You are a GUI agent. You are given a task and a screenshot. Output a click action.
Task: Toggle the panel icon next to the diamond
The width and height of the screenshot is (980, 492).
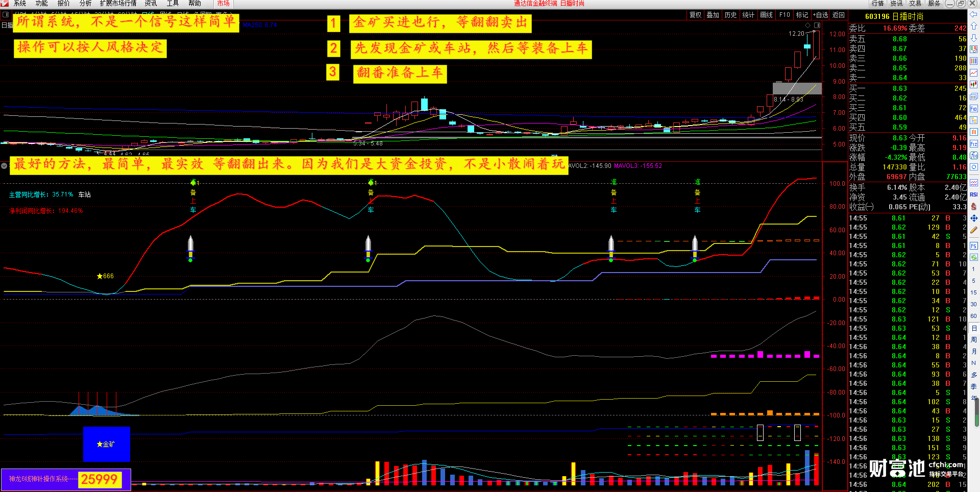[817, 25]
